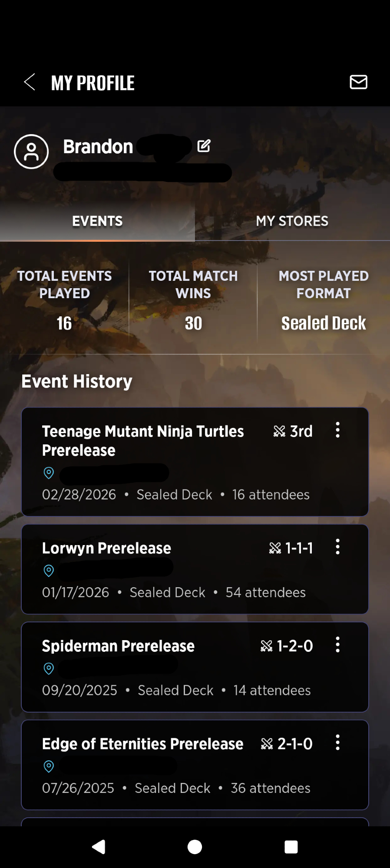Tap location pin on Spiderman Prerelease card
The height and width of the screenshot is (868, 390).
49,668
